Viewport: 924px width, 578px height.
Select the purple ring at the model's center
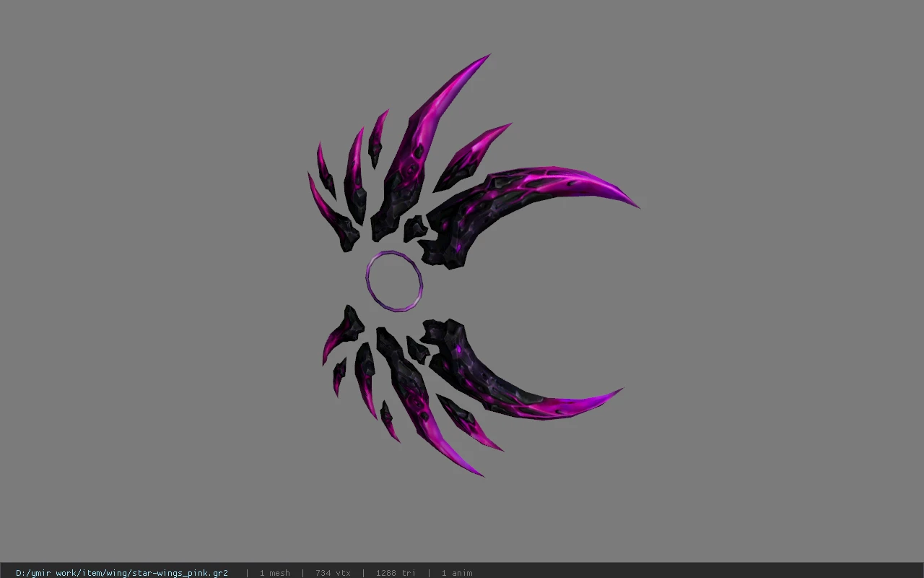(x=394, y=282)
